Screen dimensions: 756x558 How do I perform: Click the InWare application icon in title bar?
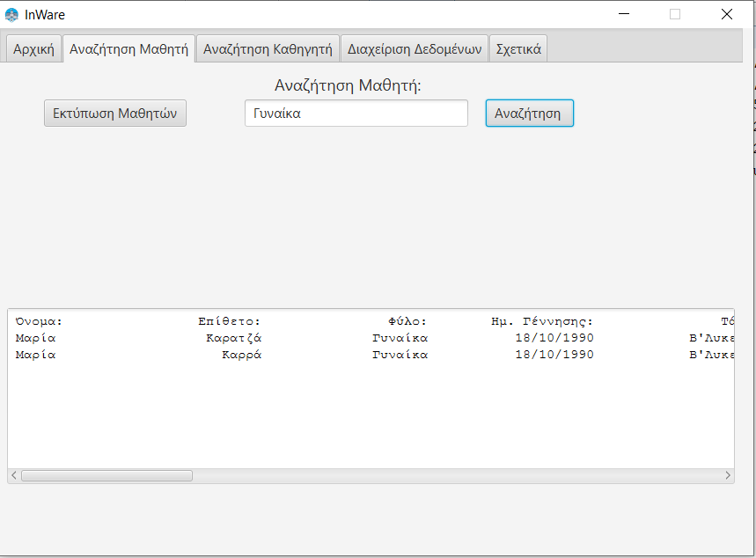pos(11,14)
